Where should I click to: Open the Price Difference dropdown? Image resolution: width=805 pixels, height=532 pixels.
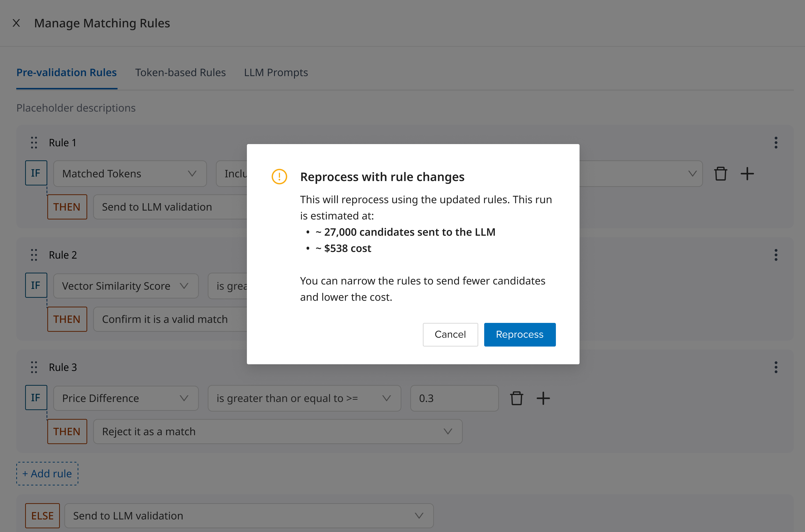pos(126,398)
